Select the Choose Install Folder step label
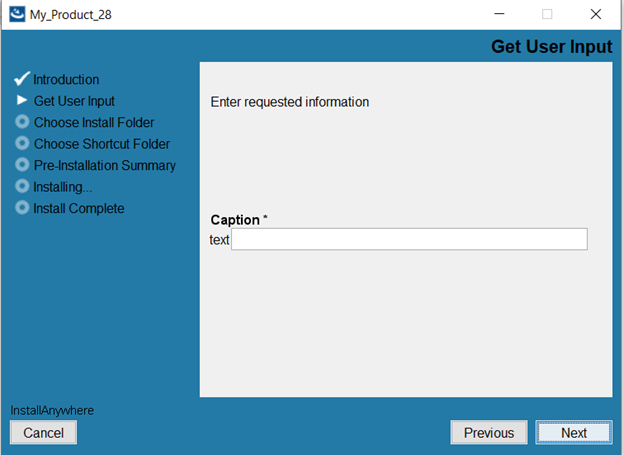624x455 pixels. 94,123
